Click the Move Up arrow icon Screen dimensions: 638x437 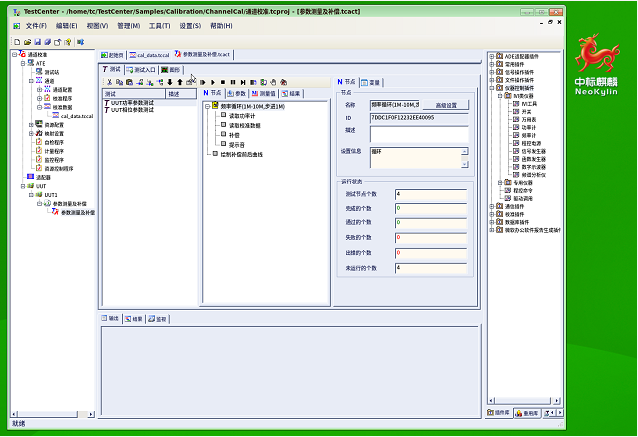coord(179,82)
